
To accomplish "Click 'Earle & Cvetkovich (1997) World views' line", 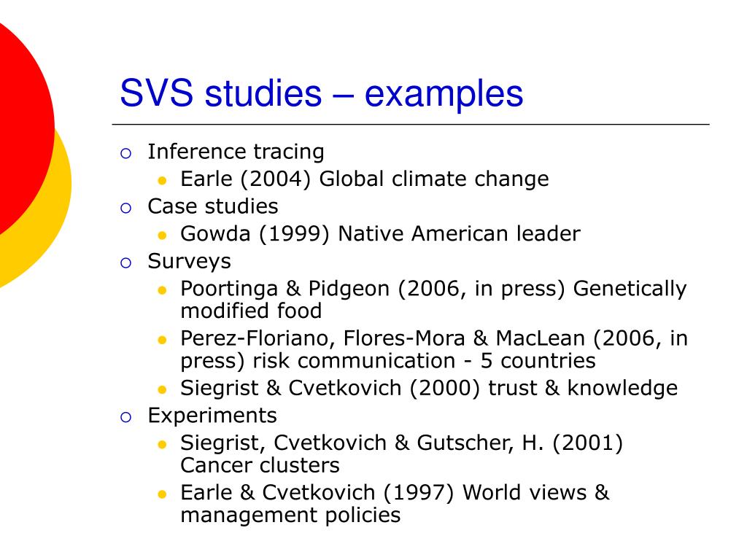I will (395, 493).
